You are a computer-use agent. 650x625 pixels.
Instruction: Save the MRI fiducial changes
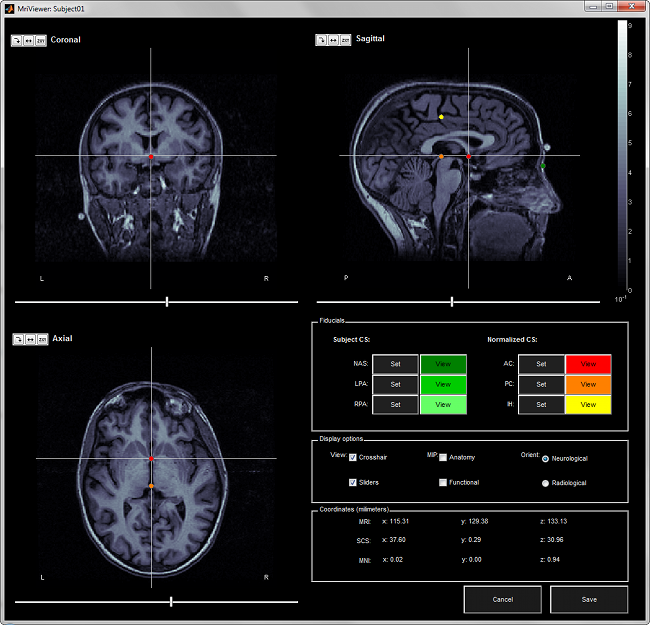tap(589, 599)
